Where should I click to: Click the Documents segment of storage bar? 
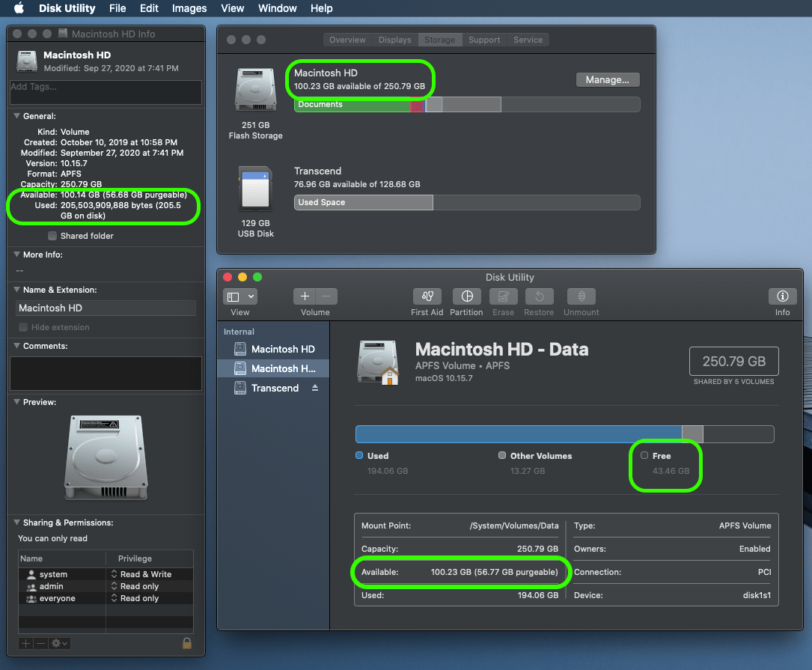(352, 104)
